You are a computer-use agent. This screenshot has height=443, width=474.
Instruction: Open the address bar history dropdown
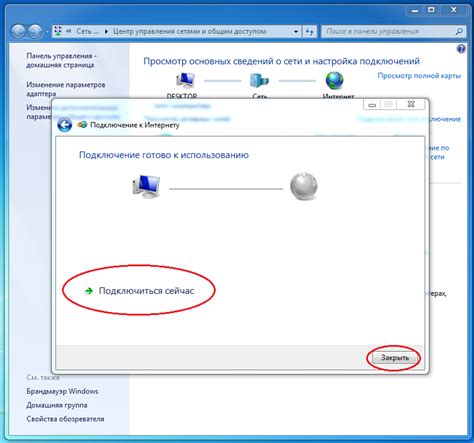point(296,32)
